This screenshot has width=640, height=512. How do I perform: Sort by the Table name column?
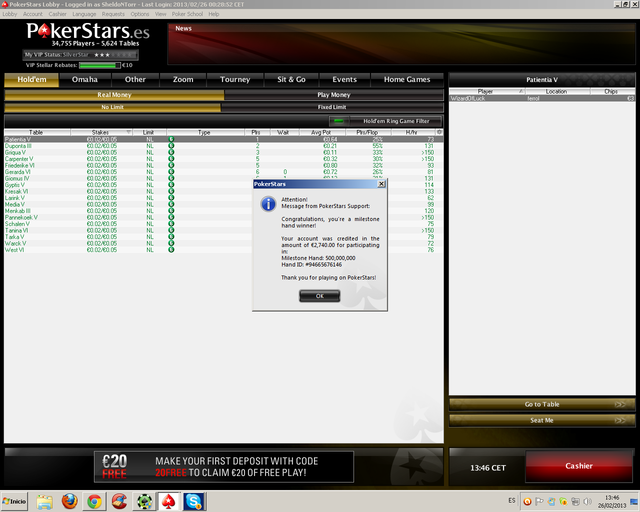[x=37, y=132]
